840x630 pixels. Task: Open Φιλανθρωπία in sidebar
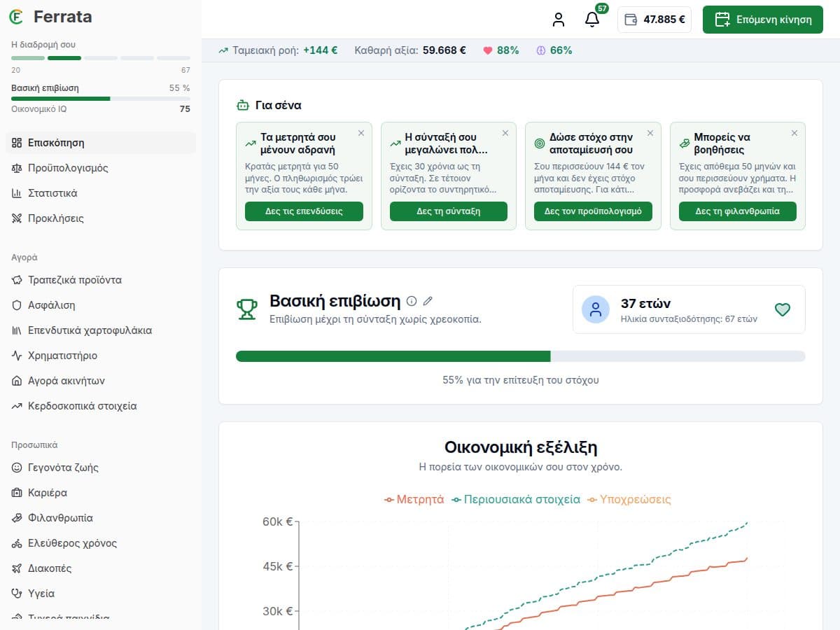tap(101, 518)
